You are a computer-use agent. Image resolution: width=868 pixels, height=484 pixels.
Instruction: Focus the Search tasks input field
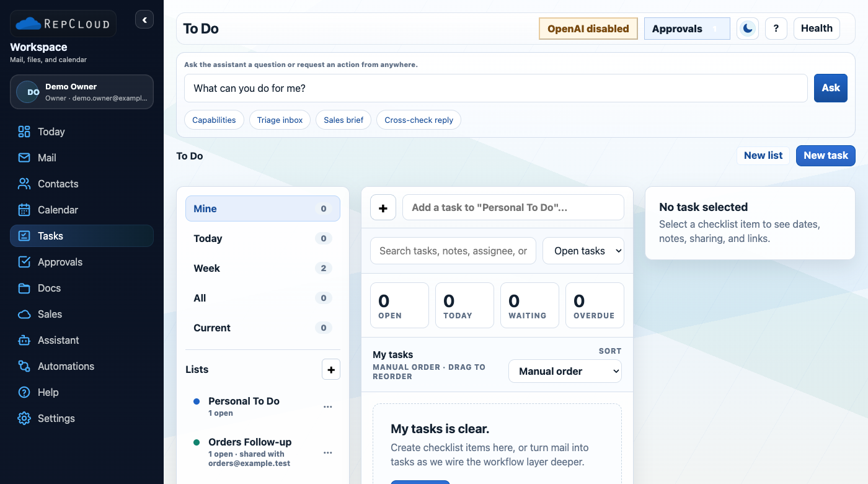coord(453,251)
